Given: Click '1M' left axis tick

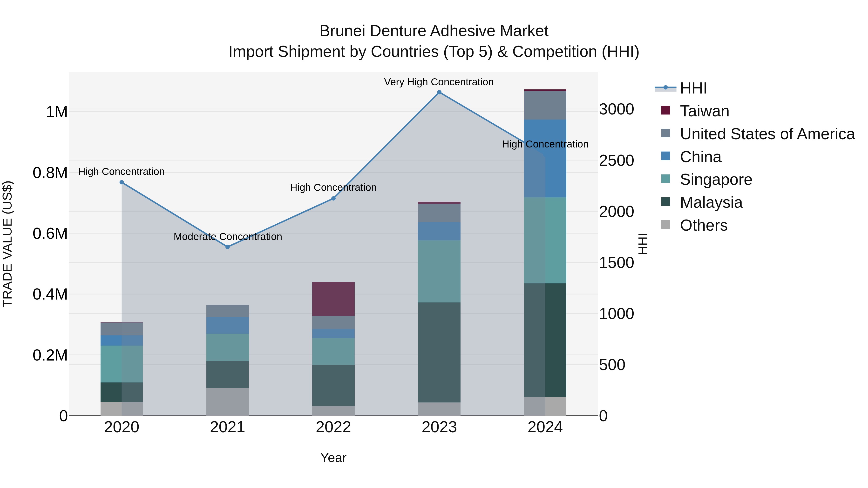Looking at the screenshot, I should click(57, 112).
